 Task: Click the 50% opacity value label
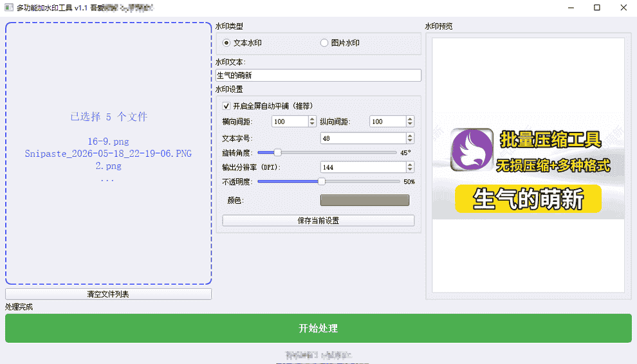pos(409,181)
